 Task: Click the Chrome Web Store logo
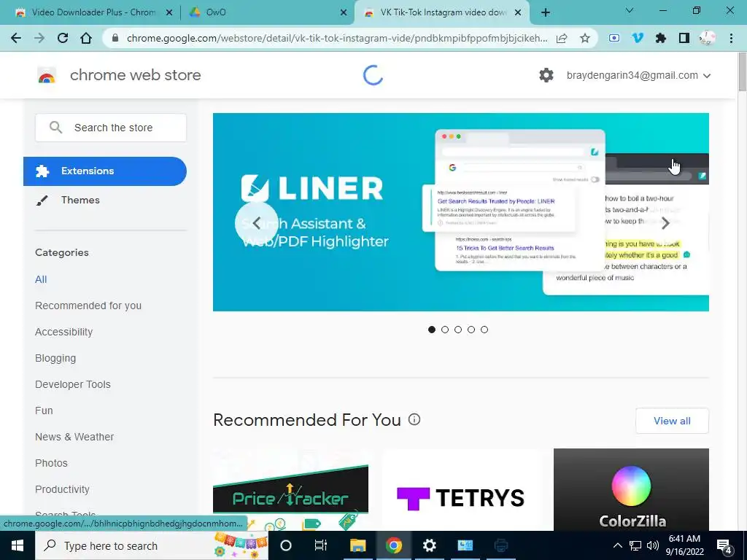47,75
